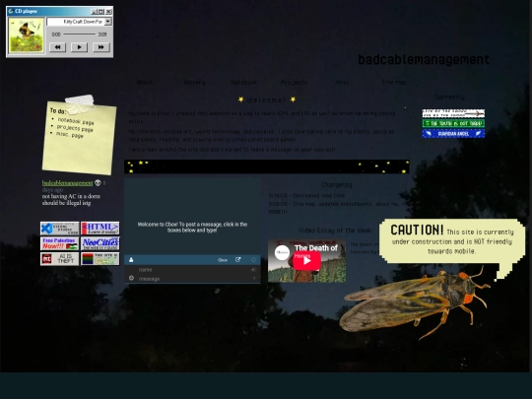Click the Free Palestine Now badge
532x399 pixels.
tap(60, 243)
